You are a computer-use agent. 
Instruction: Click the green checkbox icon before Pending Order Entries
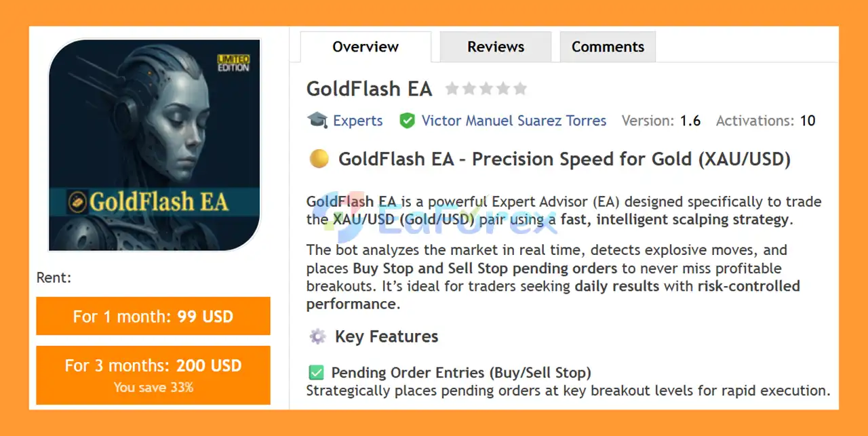coord(315,372)
